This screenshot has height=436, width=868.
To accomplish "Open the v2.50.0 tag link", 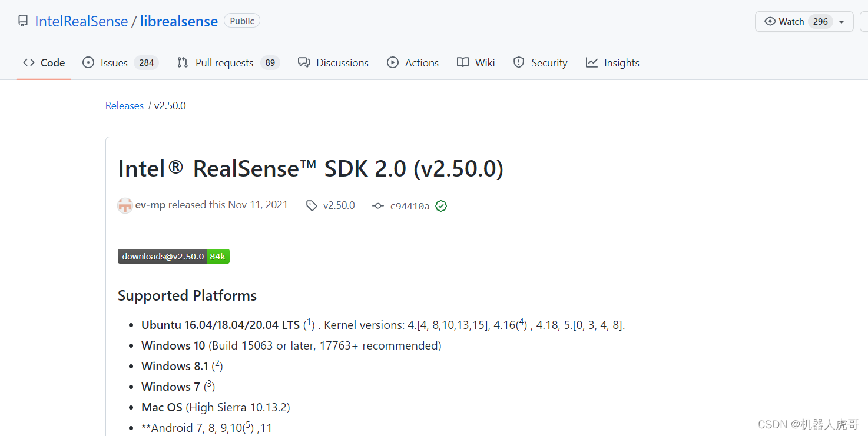I will coord(339,205).
